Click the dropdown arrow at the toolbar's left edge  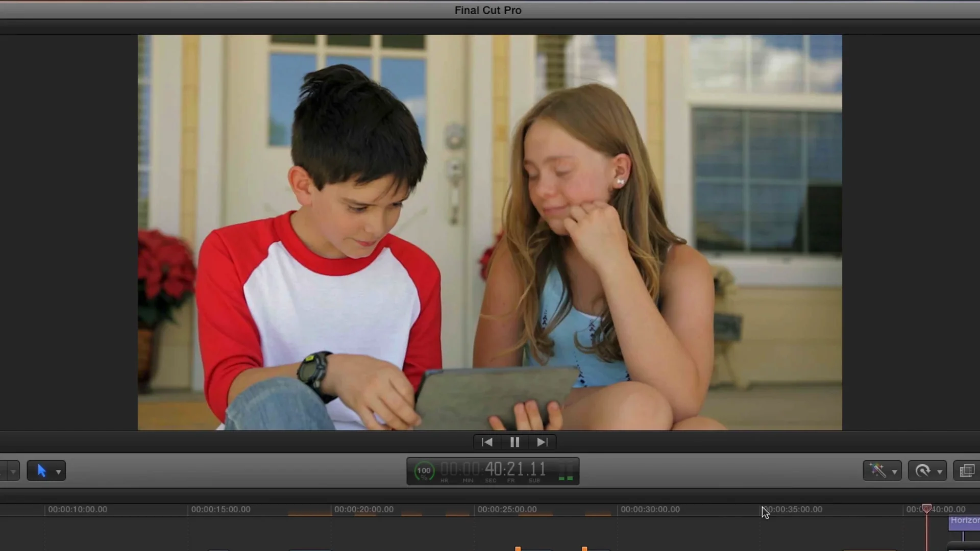point(13,472)
